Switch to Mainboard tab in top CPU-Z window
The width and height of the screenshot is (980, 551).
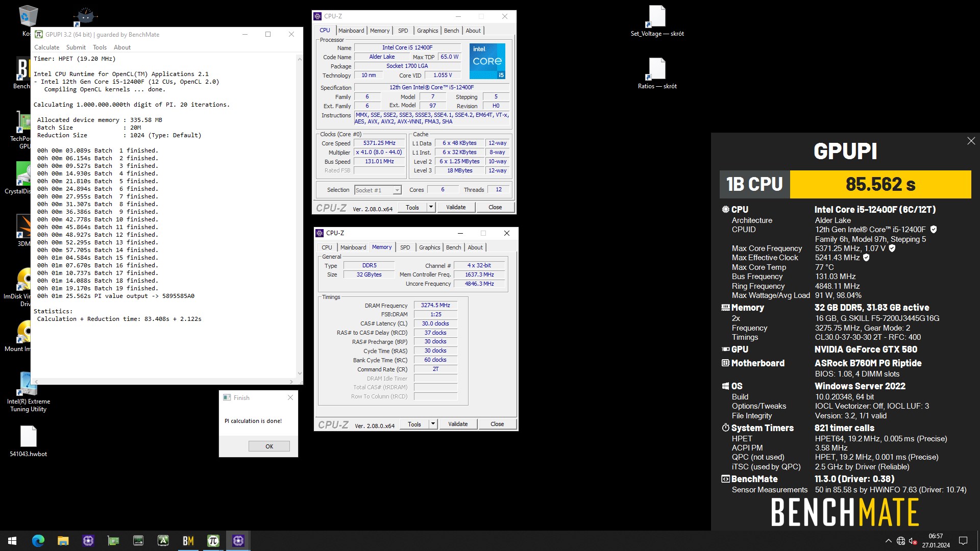(x=351, y=31)
